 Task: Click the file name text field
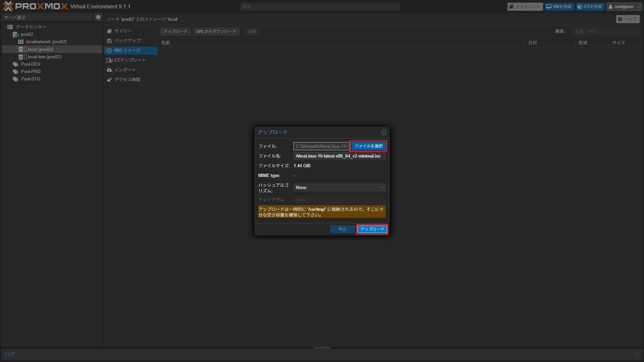click(x=339, y=156)
